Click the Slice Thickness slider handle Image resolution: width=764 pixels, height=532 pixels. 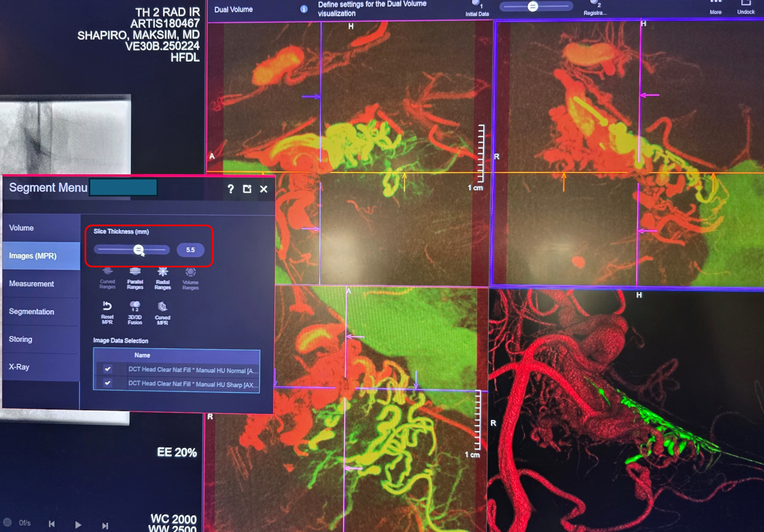point(139,250)
